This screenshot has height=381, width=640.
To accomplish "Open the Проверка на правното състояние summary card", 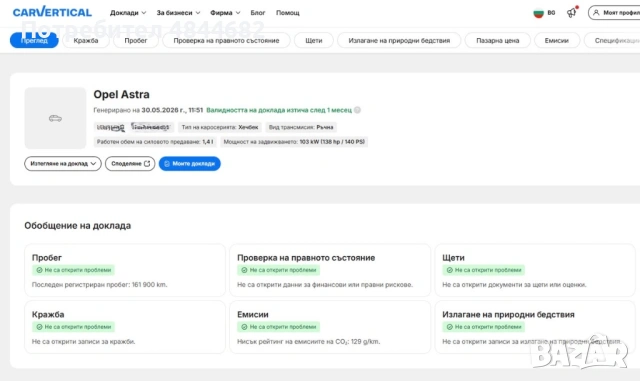I will (x=330, y=270).
